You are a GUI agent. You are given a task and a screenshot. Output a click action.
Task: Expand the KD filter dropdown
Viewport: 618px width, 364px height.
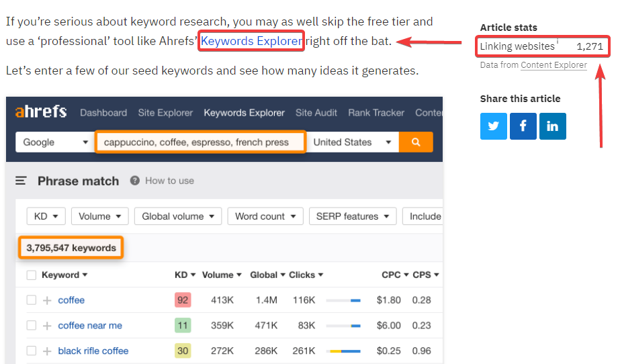click(46, 216)
